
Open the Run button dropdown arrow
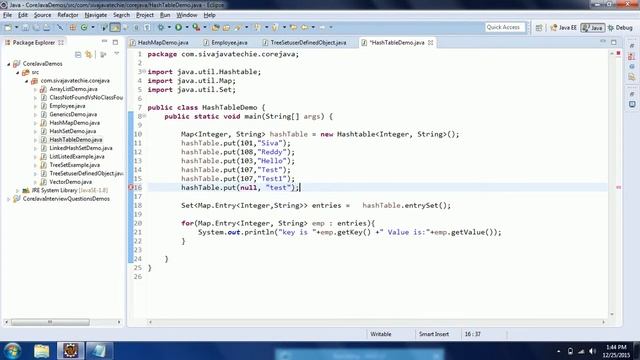pos(187,27)
